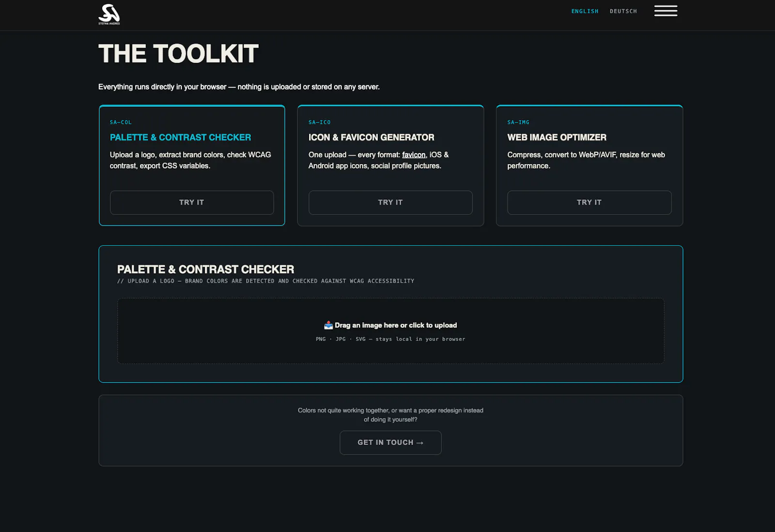Click 'Upload a logo, extract brand colors' description
This screenshot has height=532, width=775.
click(190, 160)
